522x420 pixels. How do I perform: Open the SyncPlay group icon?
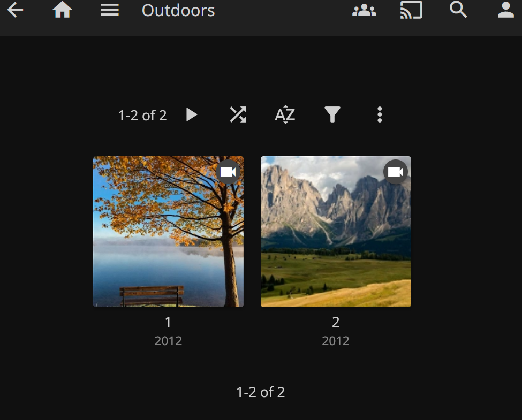[364, 10]
